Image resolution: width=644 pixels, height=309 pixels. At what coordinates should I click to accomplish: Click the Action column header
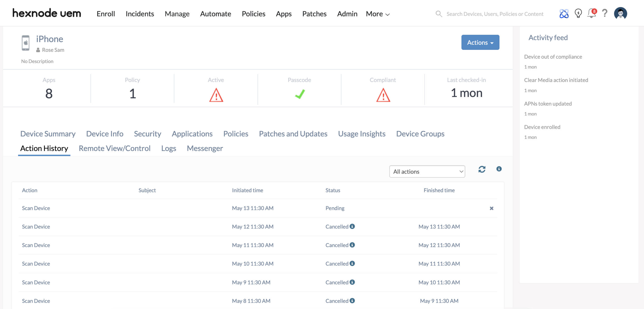(x=30, y=190)
